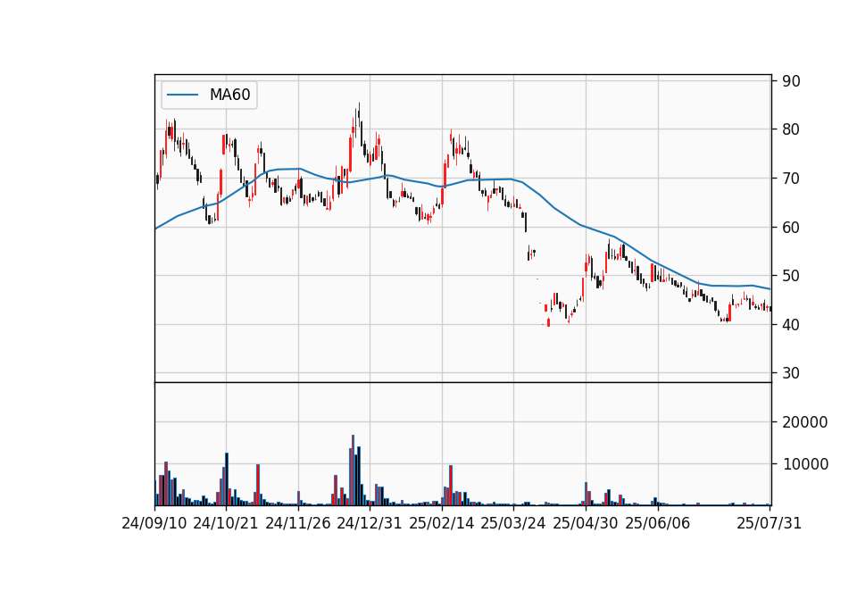
Task: Click the 50 price axis label
Action: 791,276
